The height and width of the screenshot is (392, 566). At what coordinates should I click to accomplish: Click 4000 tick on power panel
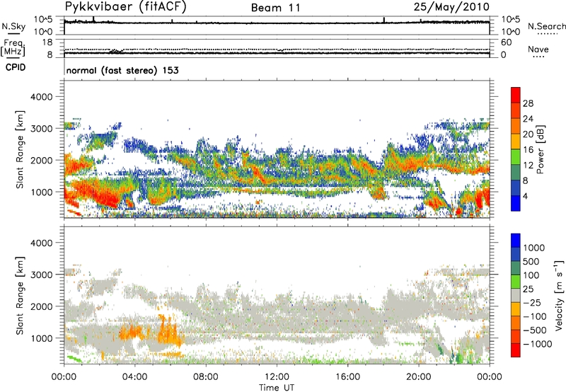[41, 97]
